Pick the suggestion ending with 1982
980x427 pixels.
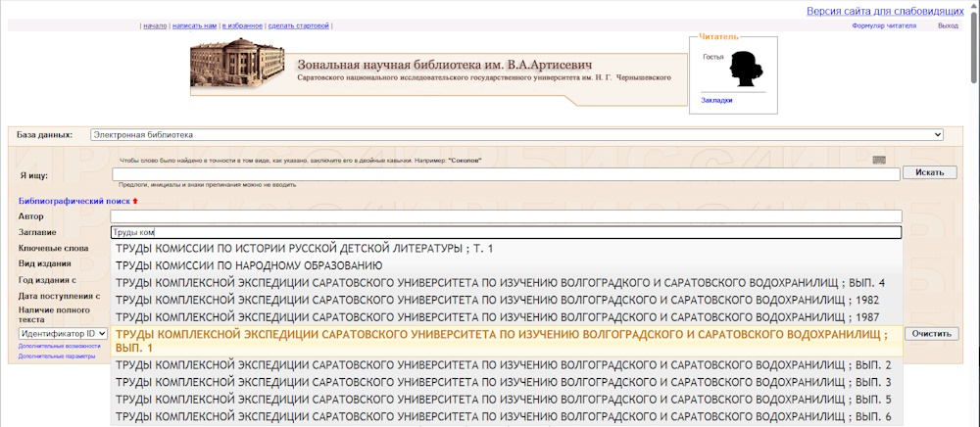(497, 300)
